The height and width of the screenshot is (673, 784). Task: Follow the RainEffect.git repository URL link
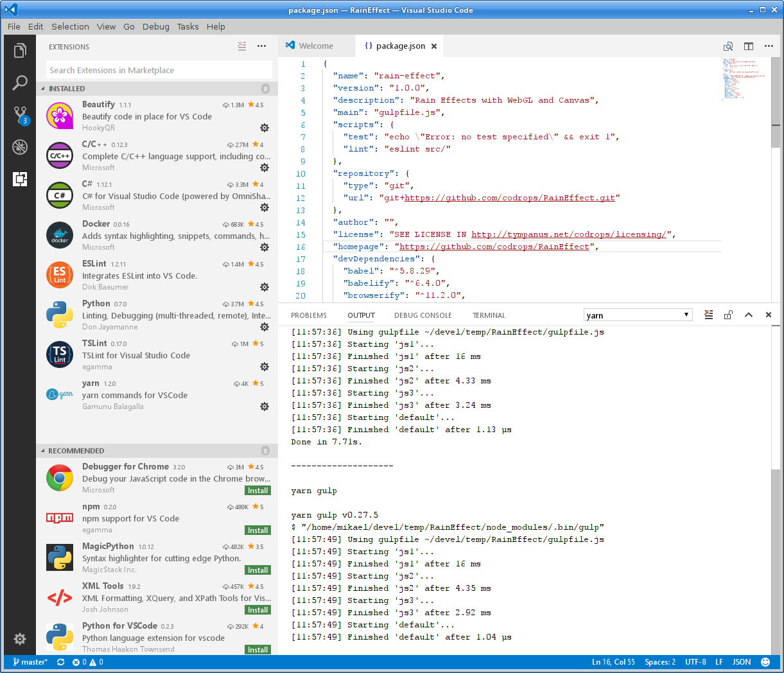click(x=510, y=198)
